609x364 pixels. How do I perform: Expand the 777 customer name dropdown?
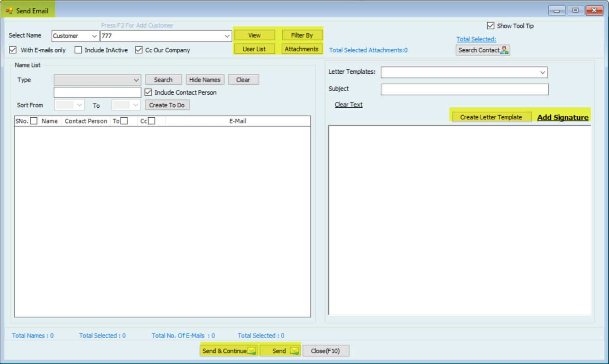point(227,36)
